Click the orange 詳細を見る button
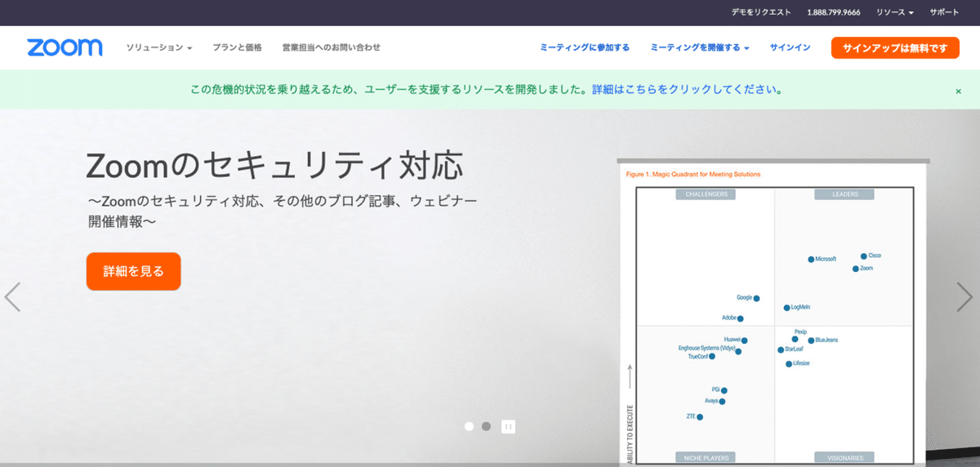Viewport: 980px width, 467px height. (133, 271)
